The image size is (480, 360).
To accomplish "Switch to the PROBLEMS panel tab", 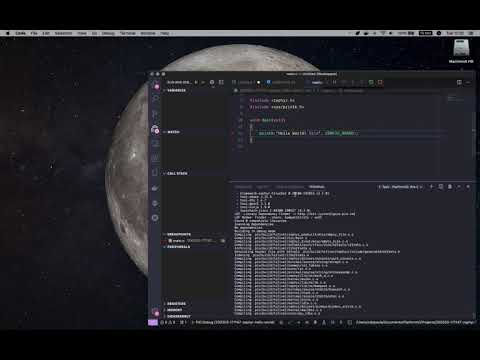I will [x=243, y=187].
